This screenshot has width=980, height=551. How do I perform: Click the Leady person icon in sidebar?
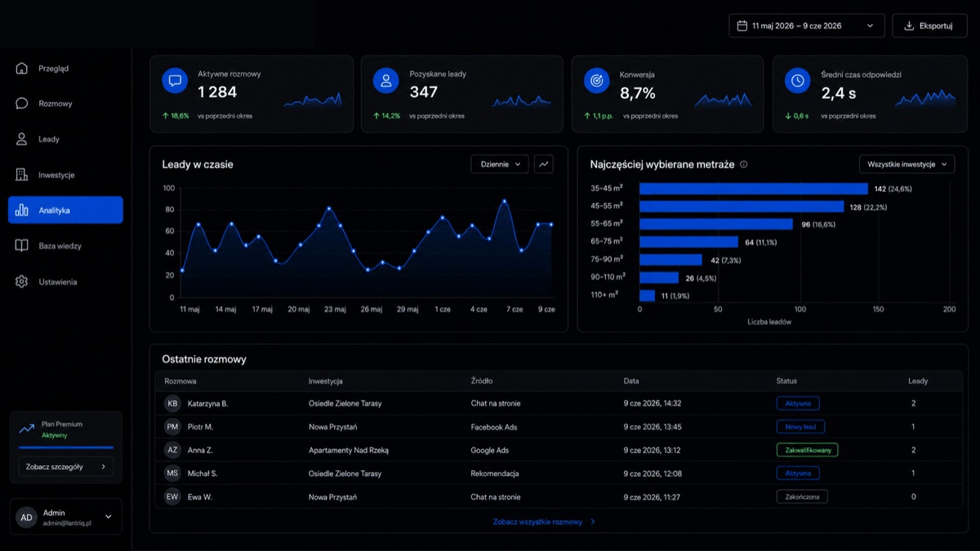tap(21, 140)
